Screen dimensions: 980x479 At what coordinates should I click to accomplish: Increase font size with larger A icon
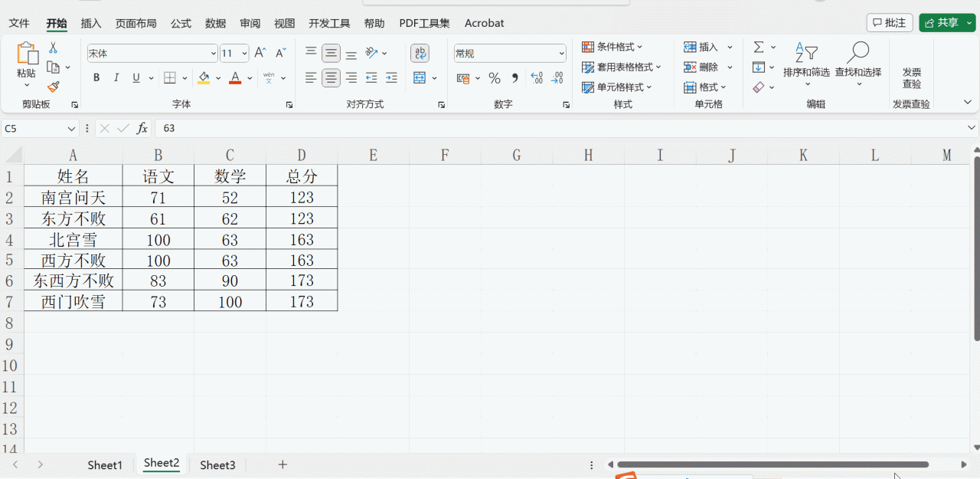point(260,53)
